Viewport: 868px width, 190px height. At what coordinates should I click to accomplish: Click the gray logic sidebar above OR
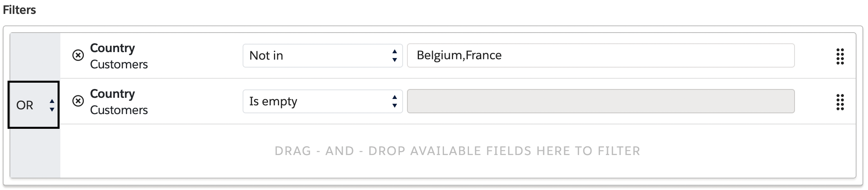tap(35, 57)
